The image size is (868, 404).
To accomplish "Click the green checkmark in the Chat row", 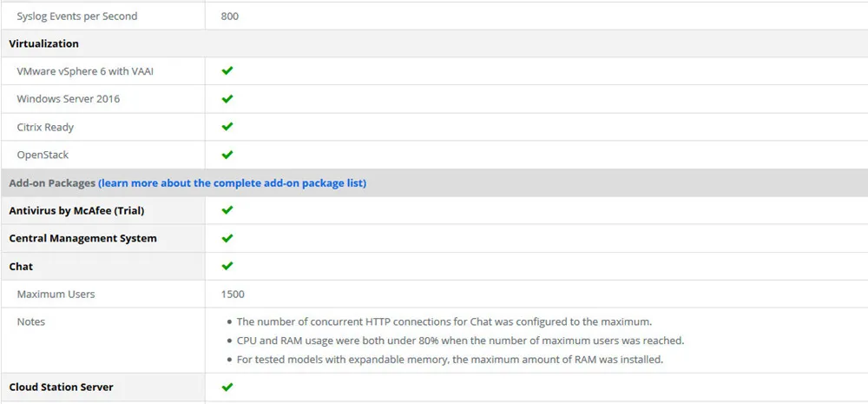I will (x=227, y=266).
